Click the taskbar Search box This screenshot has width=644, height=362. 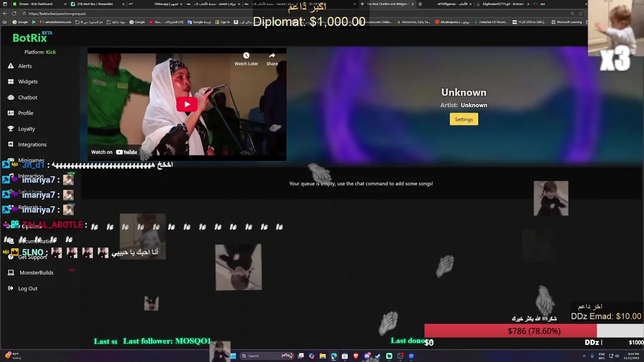pyautogui.click(x=266, y=356)
